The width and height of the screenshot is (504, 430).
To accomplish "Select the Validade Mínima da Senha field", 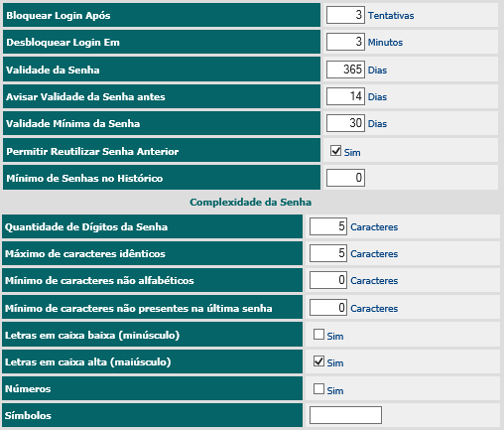I will [x=345, y=123].
